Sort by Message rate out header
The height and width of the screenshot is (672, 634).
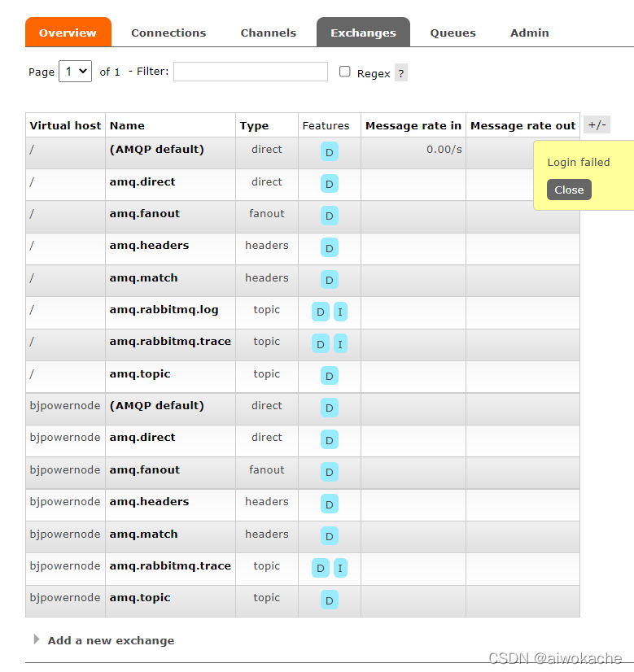pyautogui.click(x=523, y=125)
